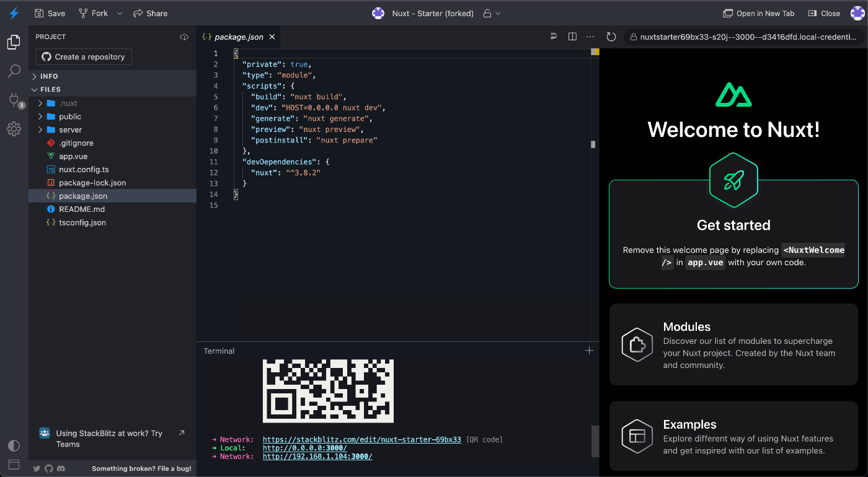Click the terminal scrollbar thumb
The image size is (868, 477).
tap(595, 441)
